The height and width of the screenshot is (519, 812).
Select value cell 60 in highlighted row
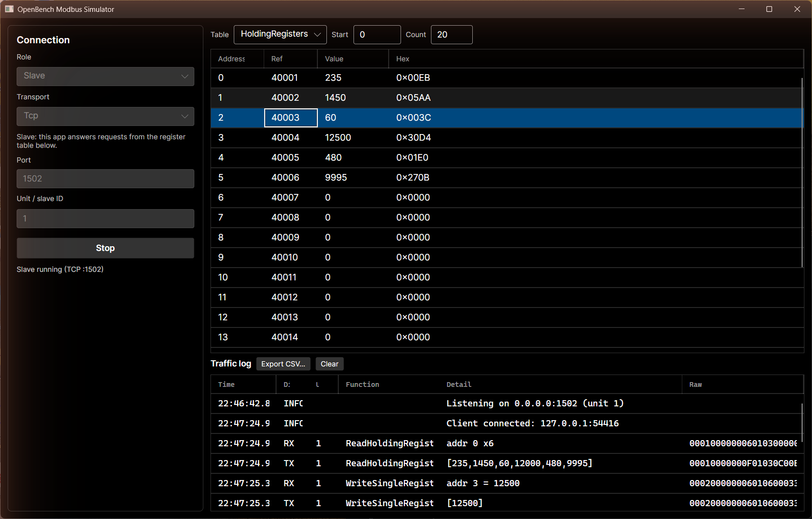(353, 118)
